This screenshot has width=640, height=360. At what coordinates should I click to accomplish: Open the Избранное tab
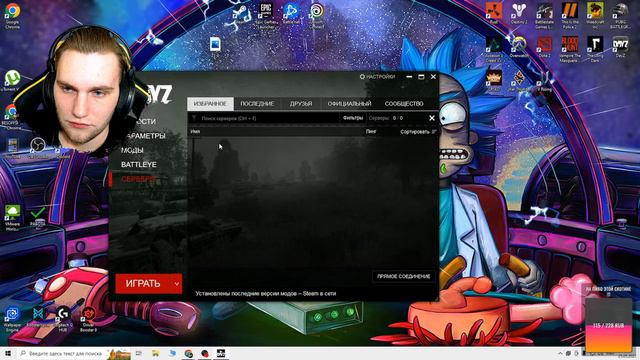point(210,104)
